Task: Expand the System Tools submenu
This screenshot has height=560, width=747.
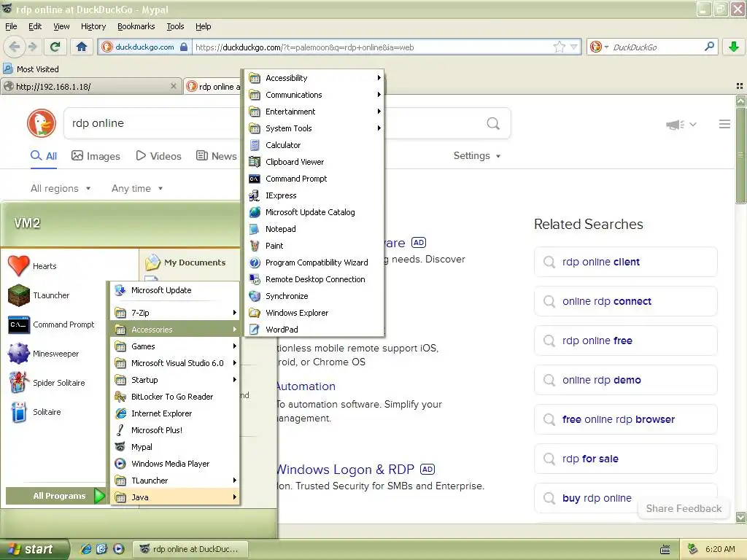Action: click(314, 128)
